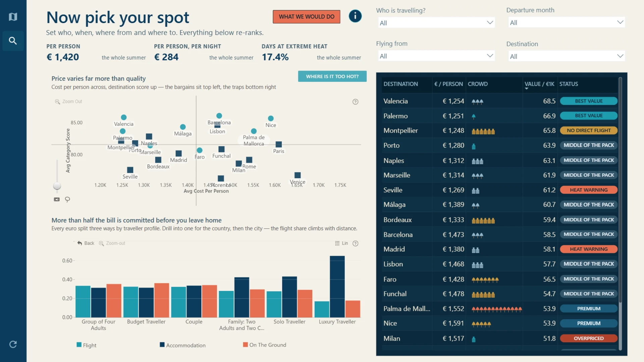Open the Destination filter dropdown
The height and width of the screenshot is (362, 644).
[567, 56]
